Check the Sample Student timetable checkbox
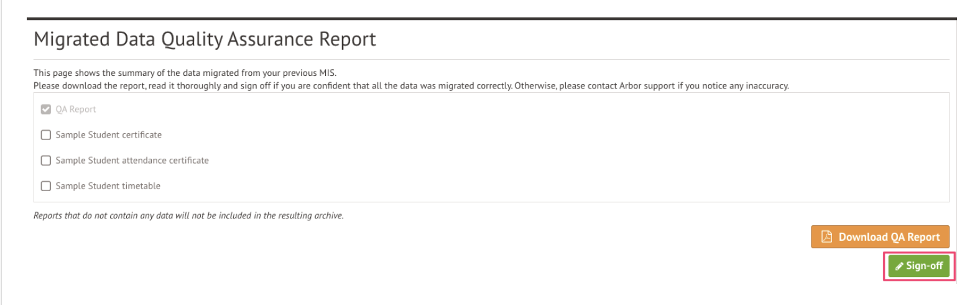The height and width of the screenshot is (305, 980). coord(45,186)
